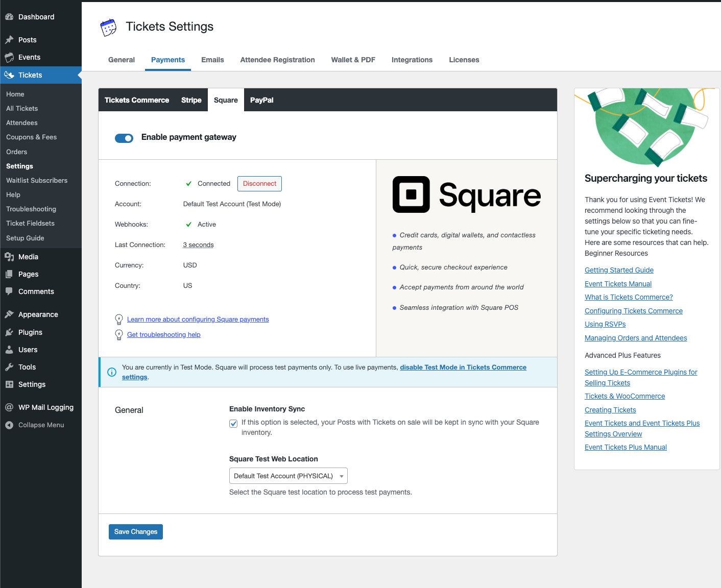
Task: Uncheck the Enable Inventory Sync option
Action: (233, 424)
